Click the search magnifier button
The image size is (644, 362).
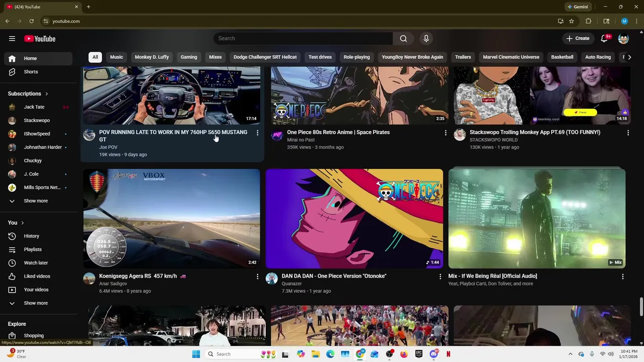pos(404,39)
